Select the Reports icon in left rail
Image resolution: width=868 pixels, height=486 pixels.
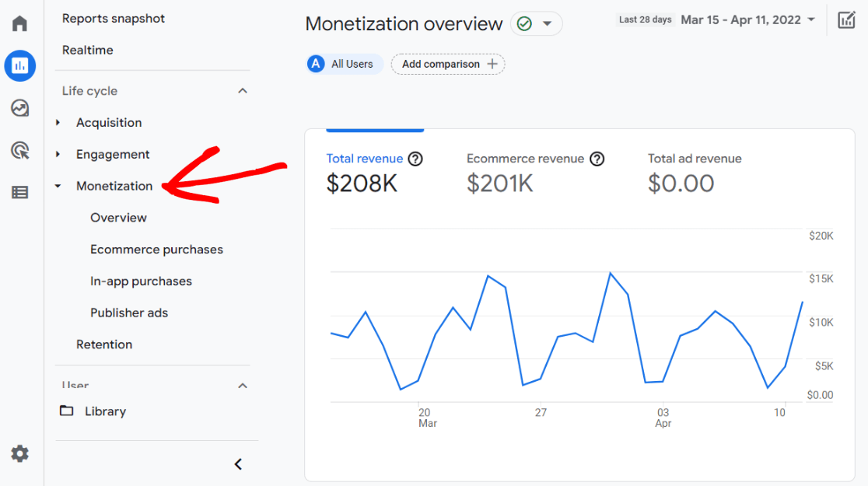pyautogui.click(x=19, y=65)
